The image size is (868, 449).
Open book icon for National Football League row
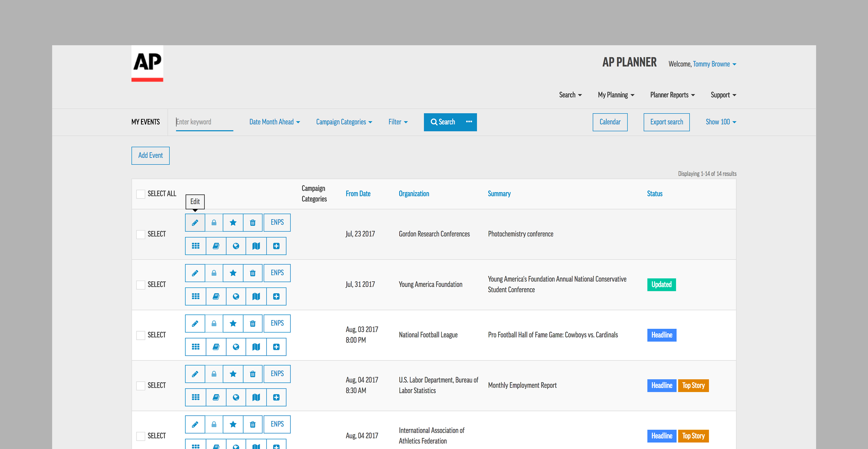(x=216, y=347)
